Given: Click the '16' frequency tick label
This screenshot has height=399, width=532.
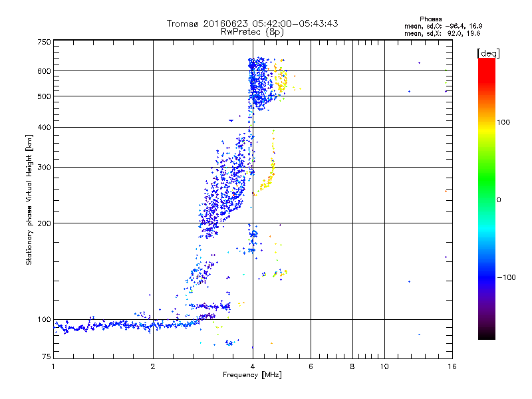Looking at the screenshot, I should point(452,366).
